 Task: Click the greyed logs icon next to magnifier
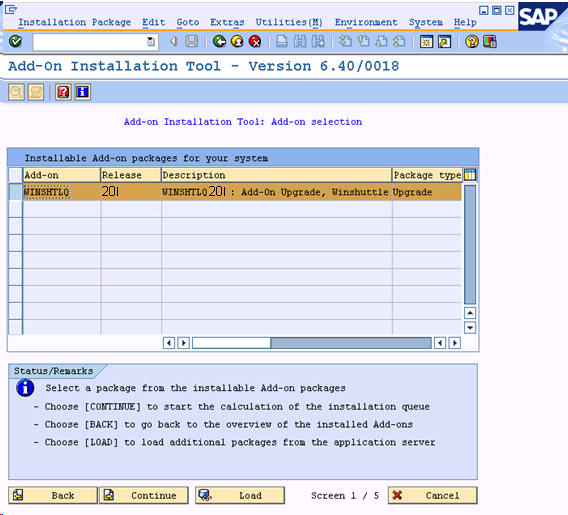tap(36, 92)
